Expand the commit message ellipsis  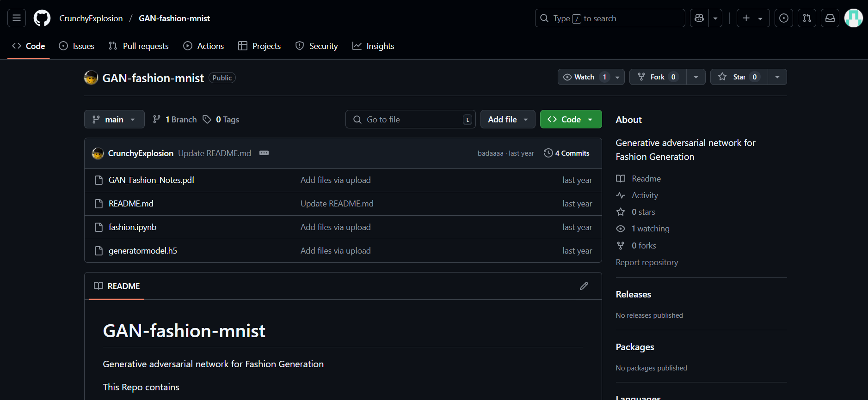click(264, 153)
